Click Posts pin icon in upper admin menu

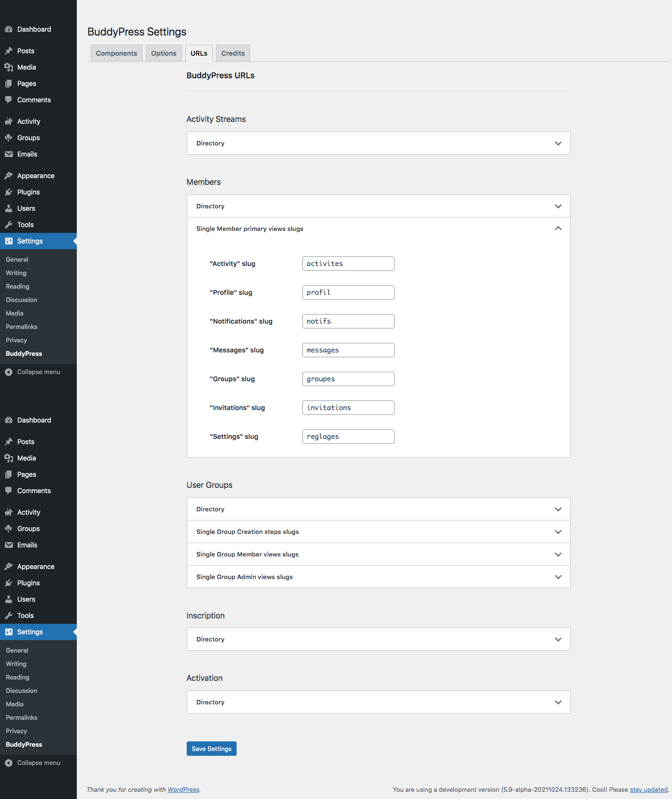[x=9, y=51]
